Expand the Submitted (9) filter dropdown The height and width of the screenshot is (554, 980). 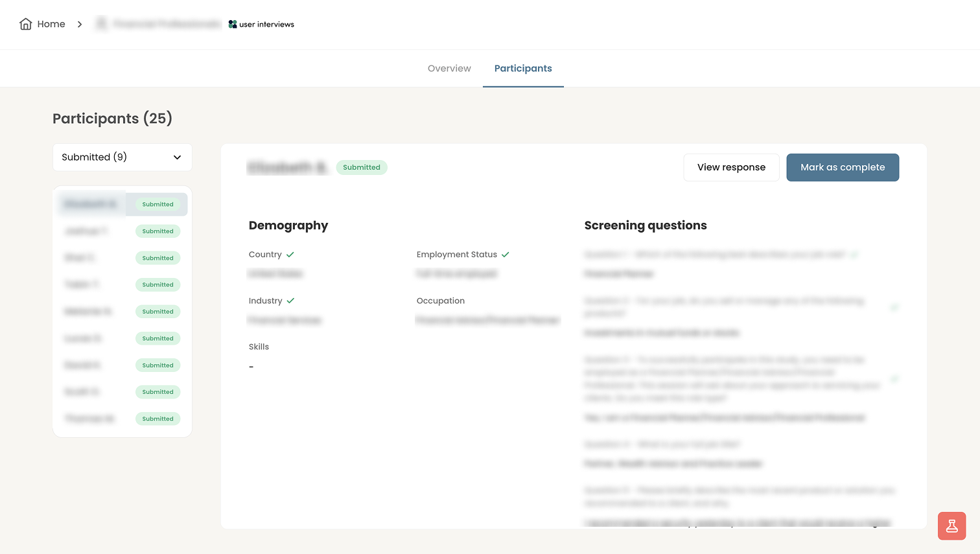click(122, 157)
